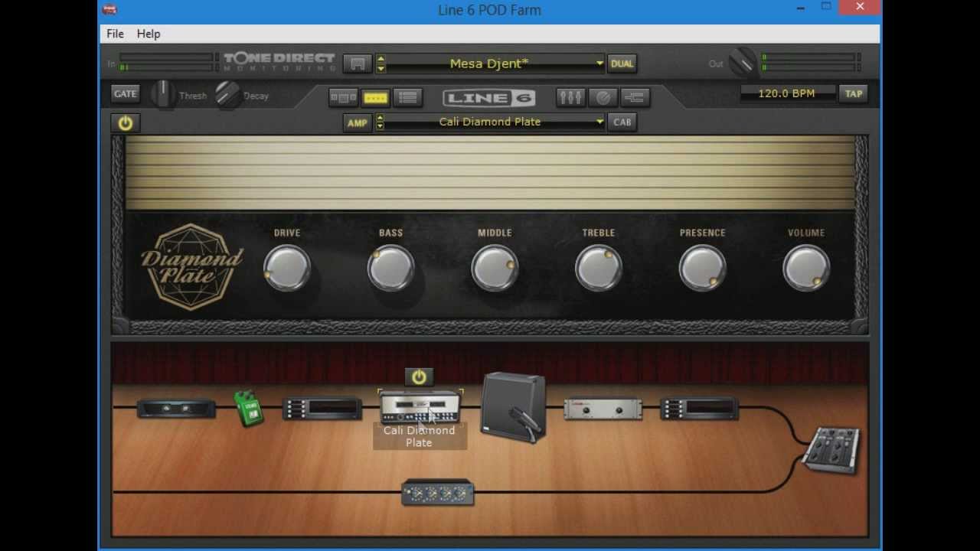Select the rack unit after green pedal

pos(322,409)
